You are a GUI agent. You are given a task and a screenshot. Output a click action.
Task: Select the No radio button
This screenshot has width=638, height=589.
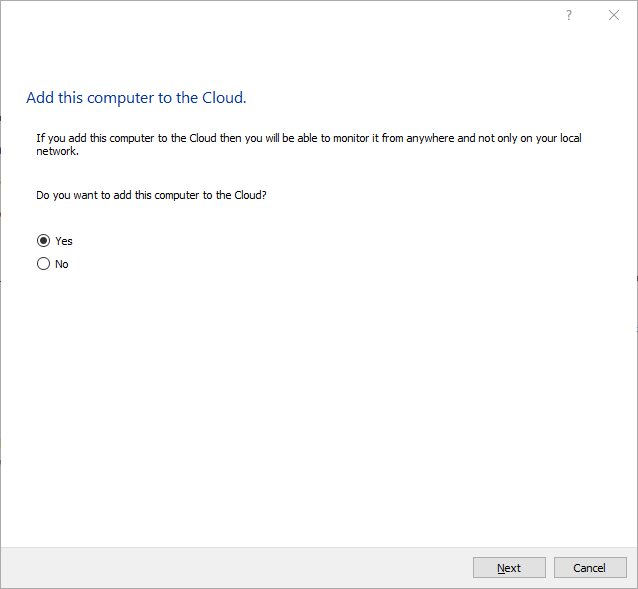tap(43, 264)
